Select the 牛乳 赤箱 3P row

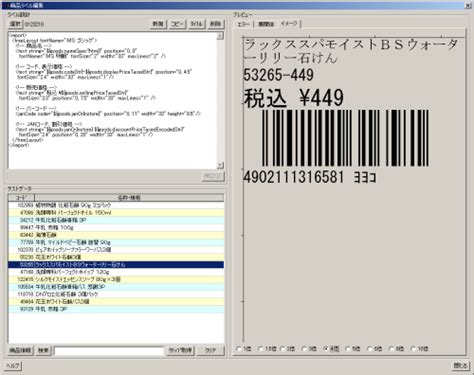pyautogui.click(x=116, y=309)
